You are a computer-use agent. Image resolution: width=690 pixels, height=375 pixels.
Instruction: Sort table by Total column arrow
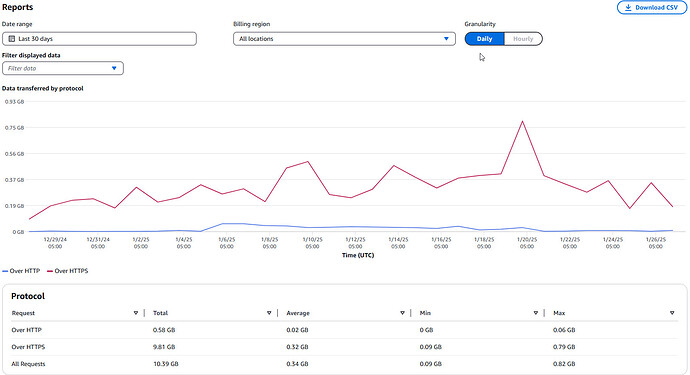click(269, 313)
